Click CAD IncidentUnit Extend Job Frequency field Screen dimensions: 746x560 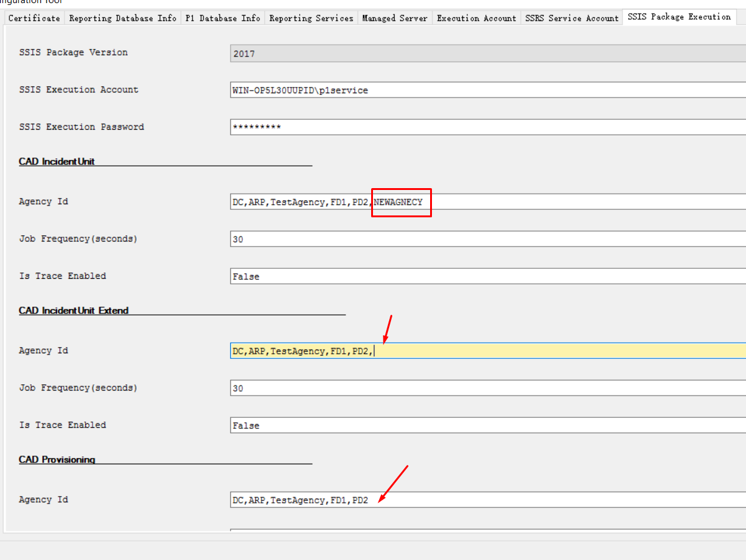[488, 388]
